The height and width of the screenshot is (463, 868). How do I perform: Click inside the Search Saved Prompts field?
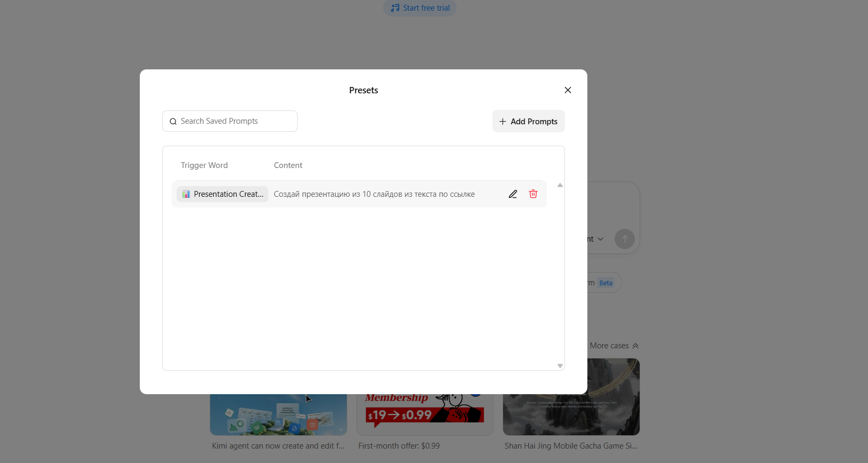[235, 121]
